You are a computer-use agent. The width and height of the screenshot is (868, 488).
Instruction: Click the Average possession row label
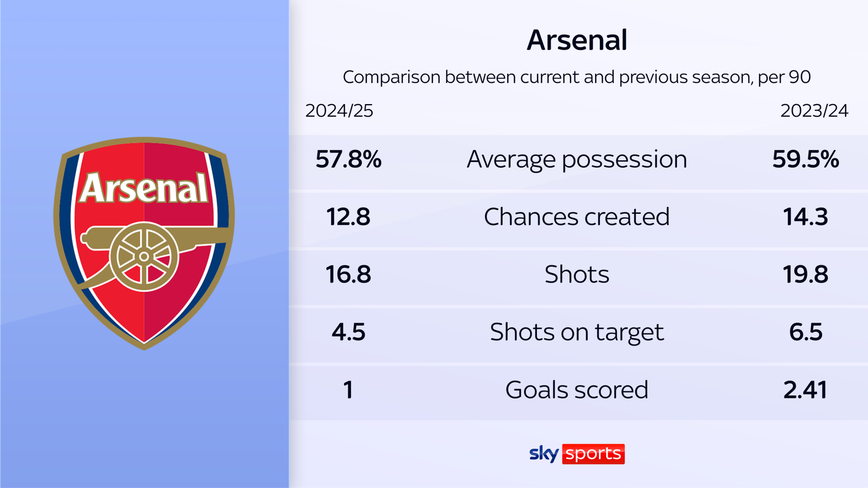577,159
